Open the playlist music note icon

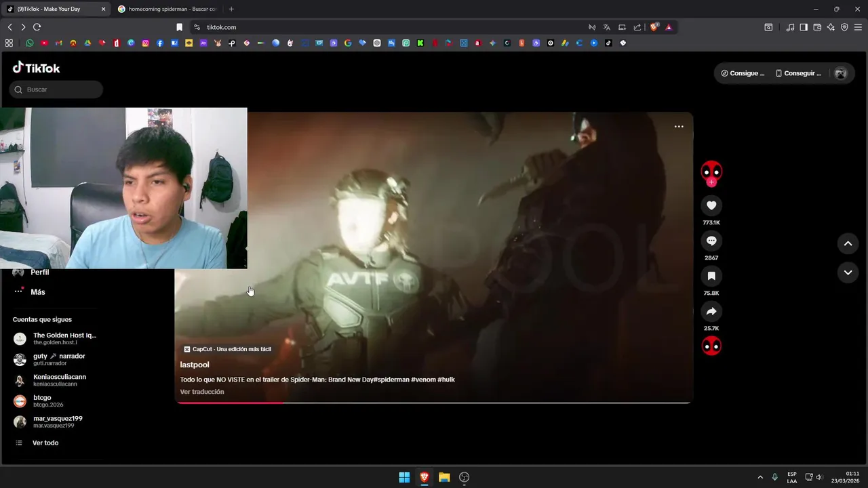790,27
